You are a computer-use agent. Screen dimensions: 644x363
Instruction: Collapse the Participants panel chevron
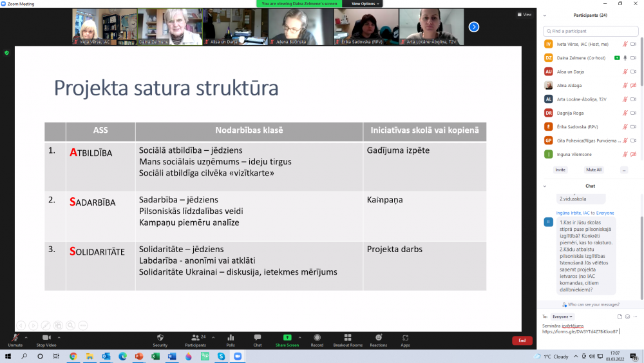click(544, 15)
